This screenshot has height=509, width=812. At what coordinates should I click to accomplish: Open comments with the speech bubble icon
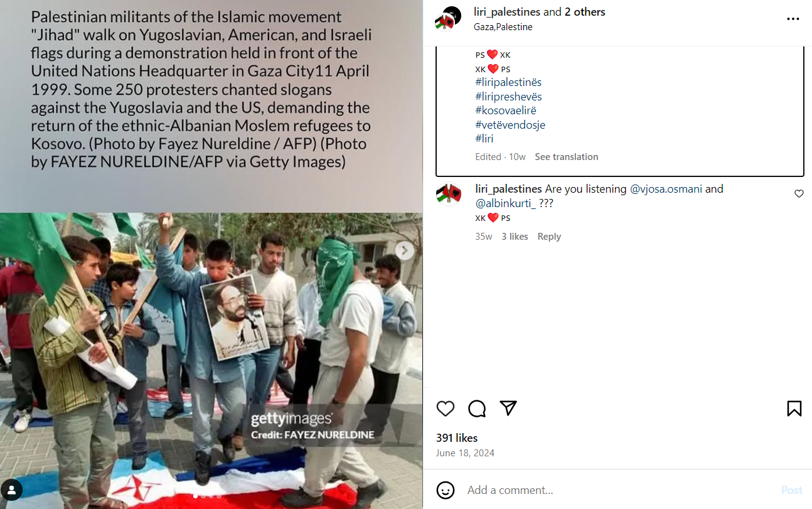477,409
